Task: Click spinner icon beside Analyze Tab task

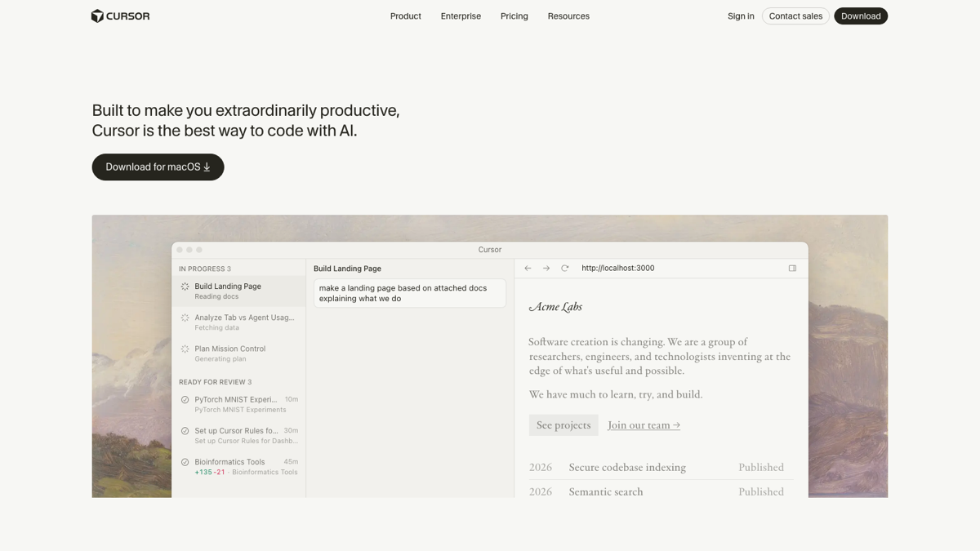Action: [185, 318]
